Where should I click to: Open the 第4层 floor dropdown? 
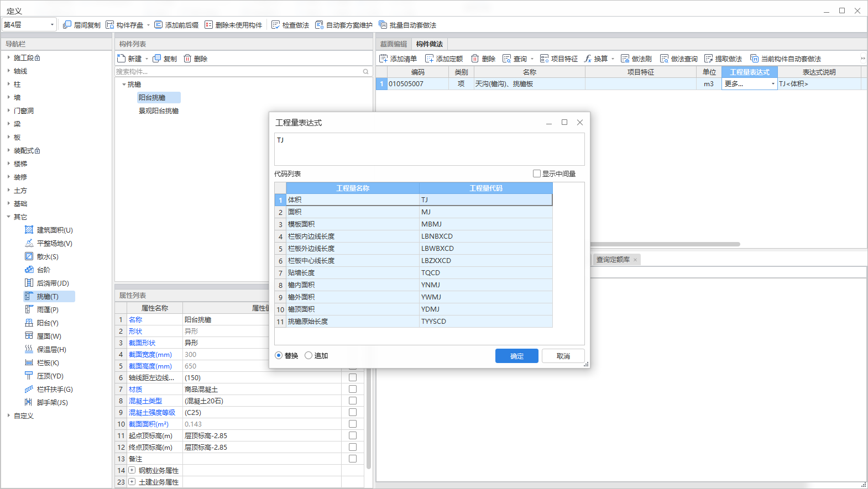pos(29,24)
